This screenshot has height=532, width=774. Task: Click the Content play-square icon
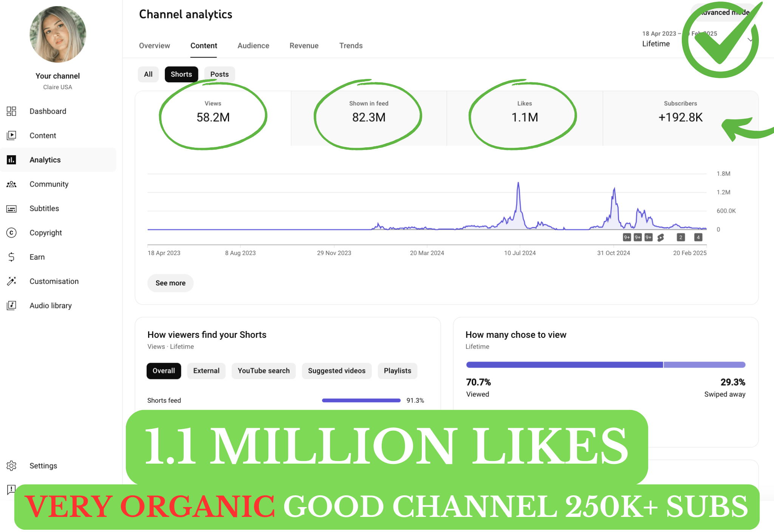11,135
